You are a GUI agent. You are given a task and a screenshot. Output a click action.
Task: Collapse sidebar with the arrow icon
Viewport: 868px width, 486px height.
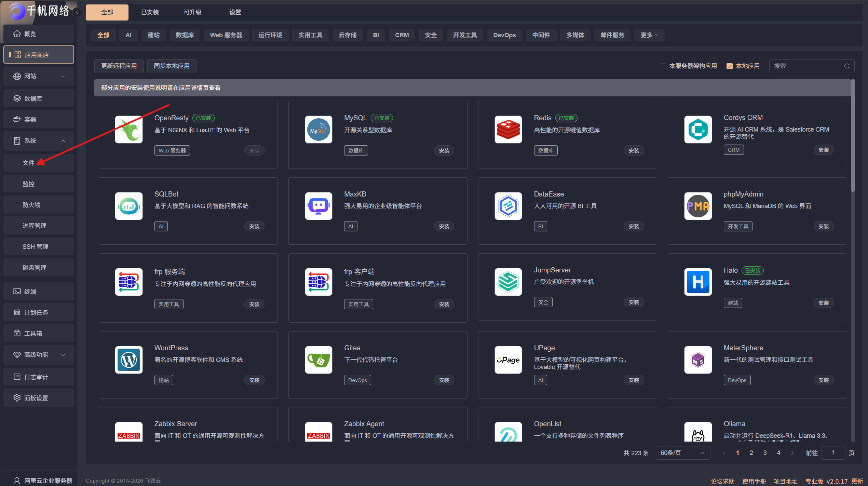coord(77,12)
